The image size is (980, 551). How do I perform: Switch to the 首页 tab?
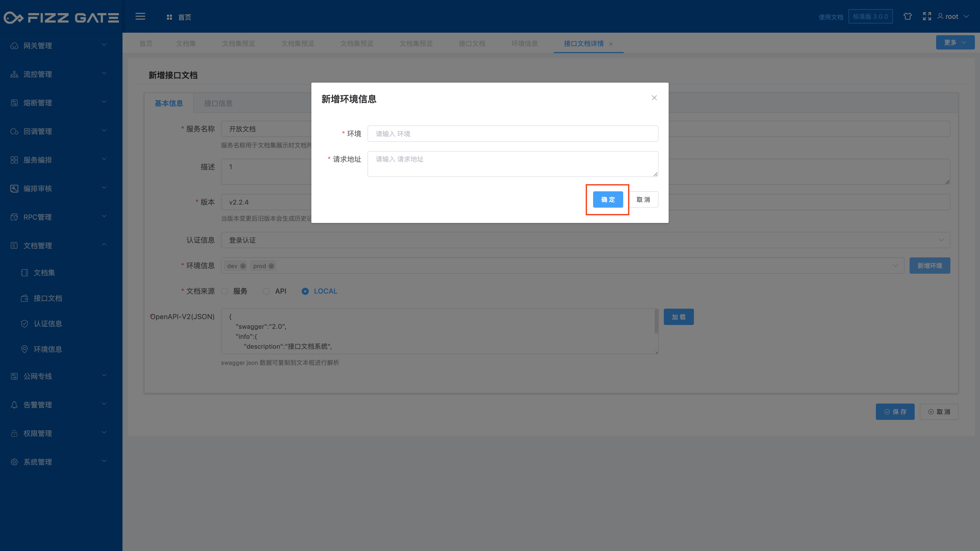tap(146, 43)
